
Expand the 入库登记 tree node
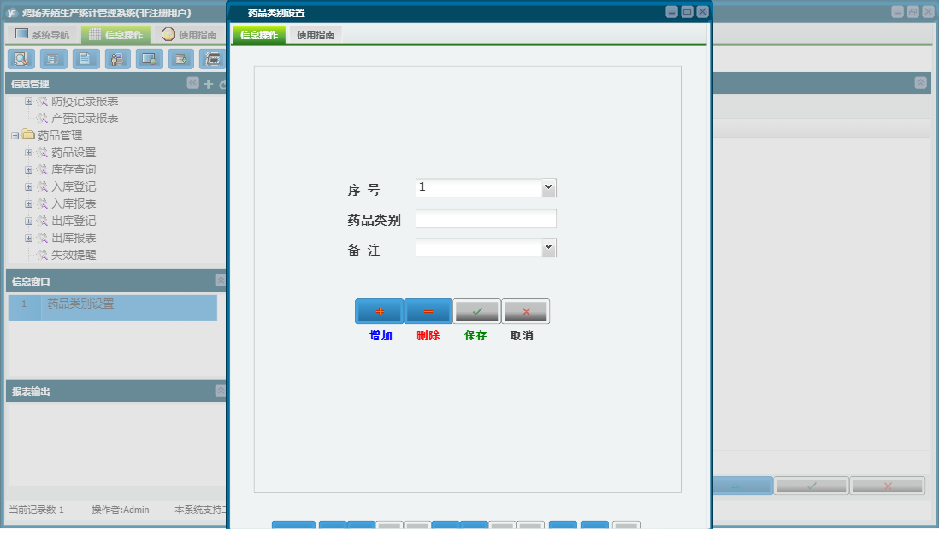pyautogui.click(x=28, y=187)
